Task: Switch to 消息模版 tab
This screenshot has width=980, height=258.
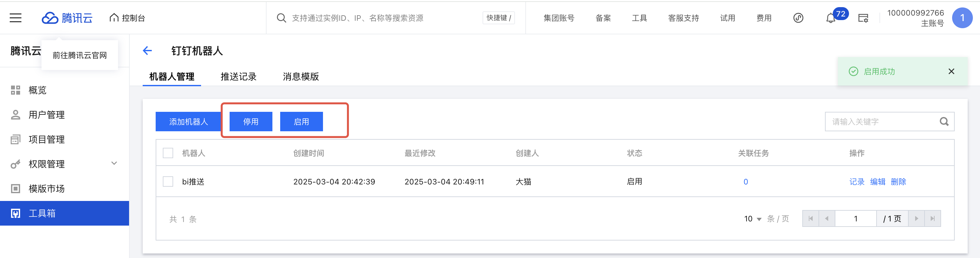Action: coord(301,76)
